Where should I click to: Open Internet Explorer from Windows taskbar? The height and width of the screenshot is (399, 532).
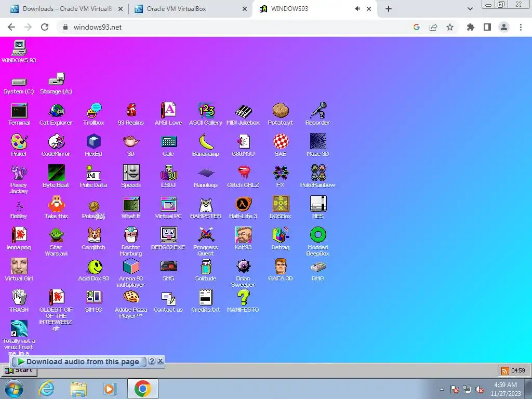[46, 389]
